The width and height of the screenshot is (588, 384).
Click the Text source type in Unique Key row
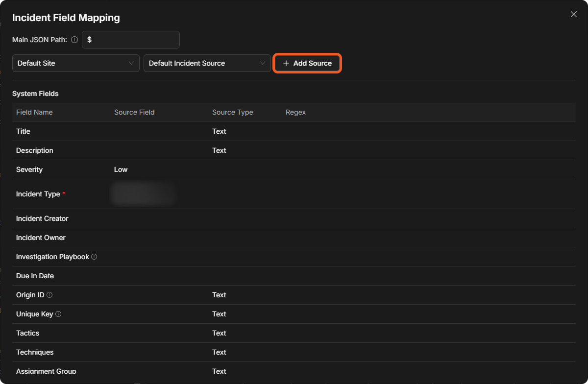coord(219,314)
